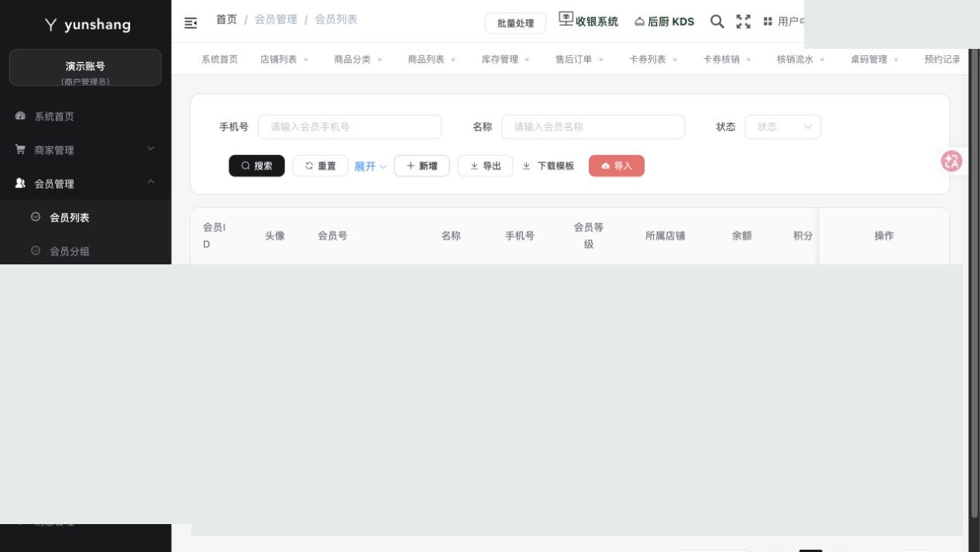Close the 桌码管理 tab
980x552 pixels.
coord(896,60)
